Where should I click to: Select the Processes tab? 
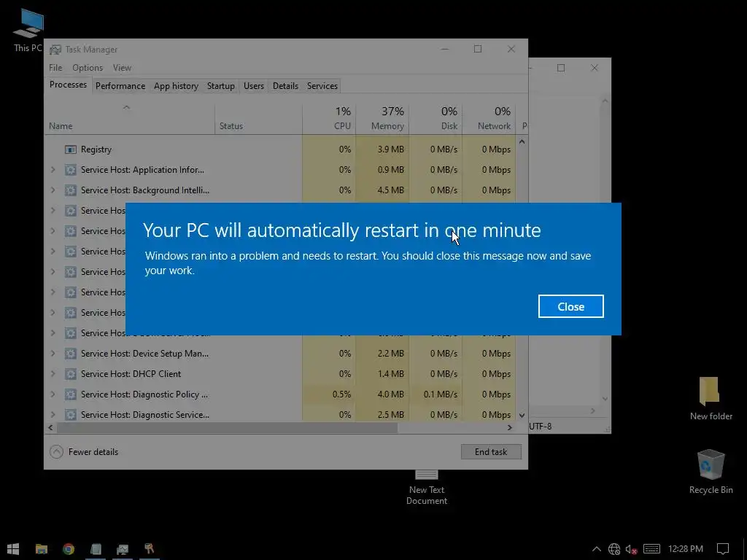pos(68,85)
